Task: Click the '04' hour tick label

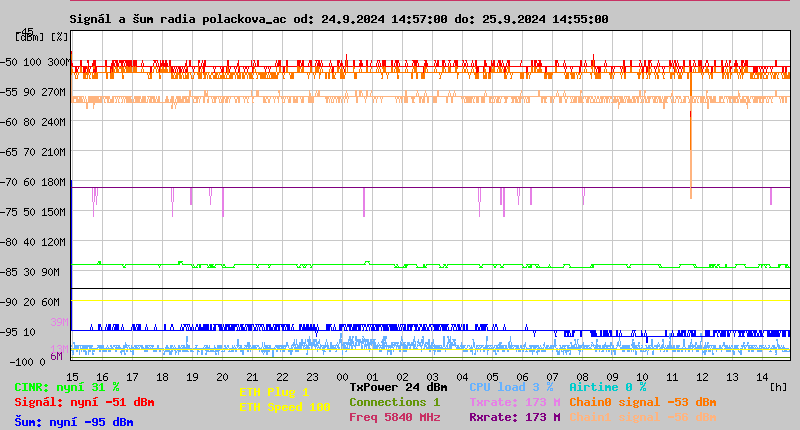Action: tap(462, 377)
